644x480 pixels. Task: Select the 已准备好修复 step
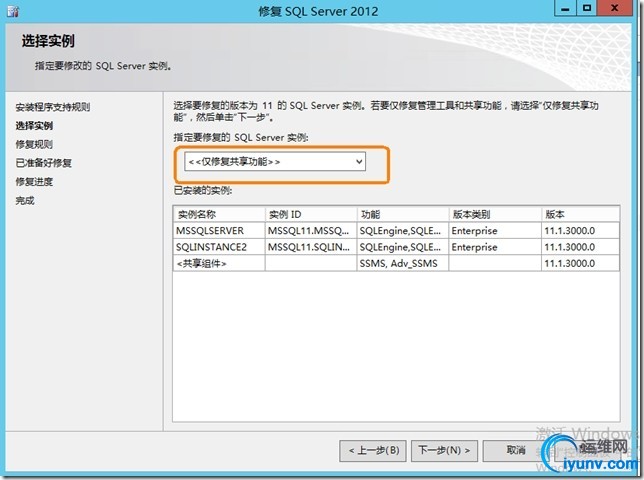tap(44, 163)
